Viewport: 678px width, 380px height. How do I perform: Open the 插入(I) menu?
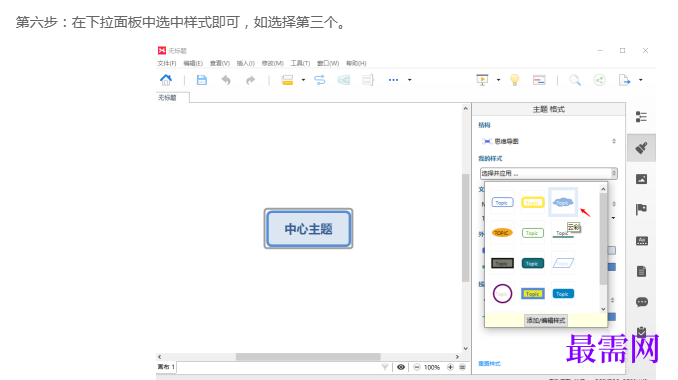click(x=246, y=63)
